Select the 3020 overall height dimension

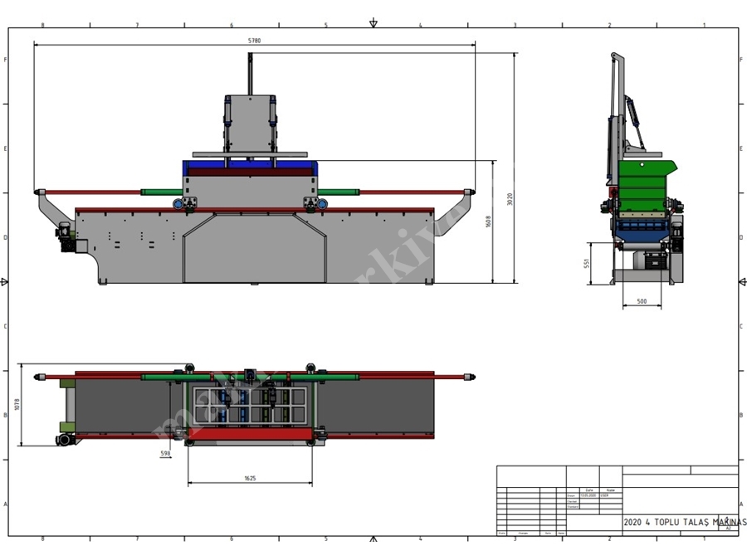[x=510, y=199]
